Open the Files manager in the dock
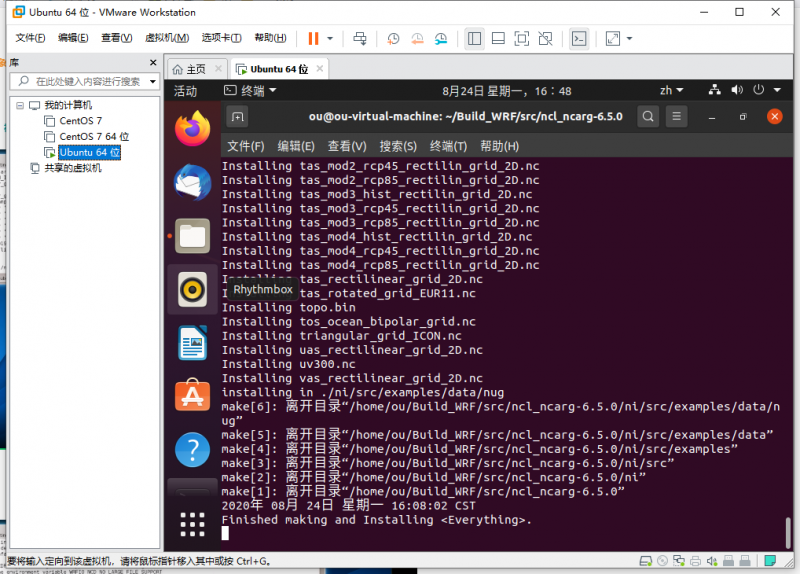 coord(192,236)
